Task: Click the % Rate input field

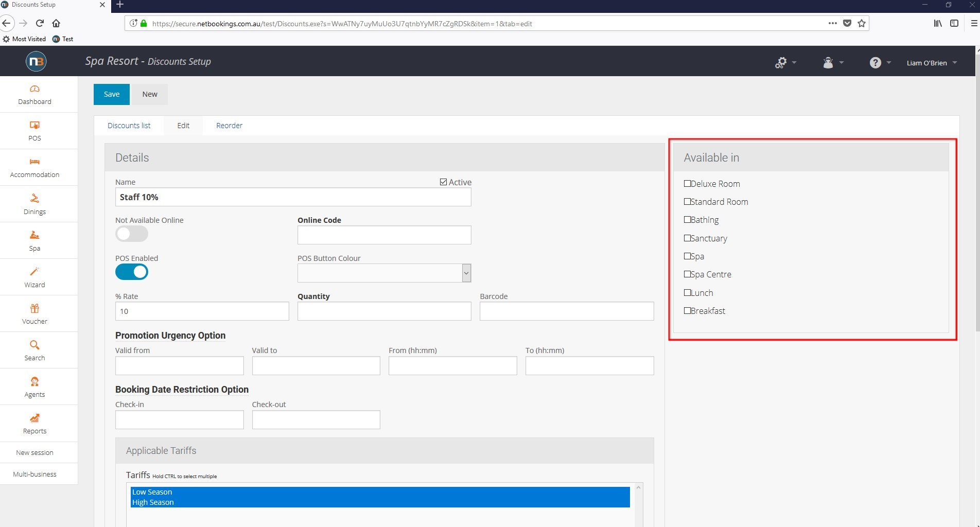Action: 202,311
